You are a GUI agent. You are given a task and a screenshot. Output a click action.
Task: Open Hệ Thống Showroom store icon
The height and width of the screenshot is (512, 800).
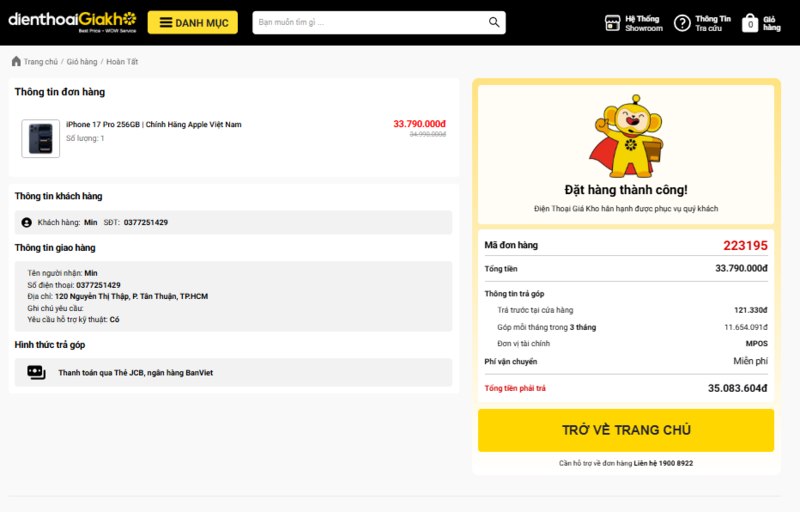pos(612,23)
